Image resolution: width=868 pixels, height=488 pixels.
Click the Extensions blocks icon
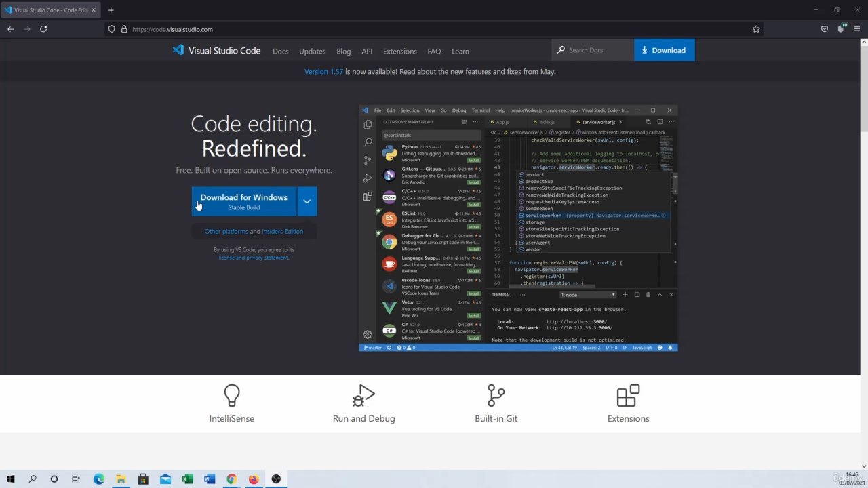point(628,396)
